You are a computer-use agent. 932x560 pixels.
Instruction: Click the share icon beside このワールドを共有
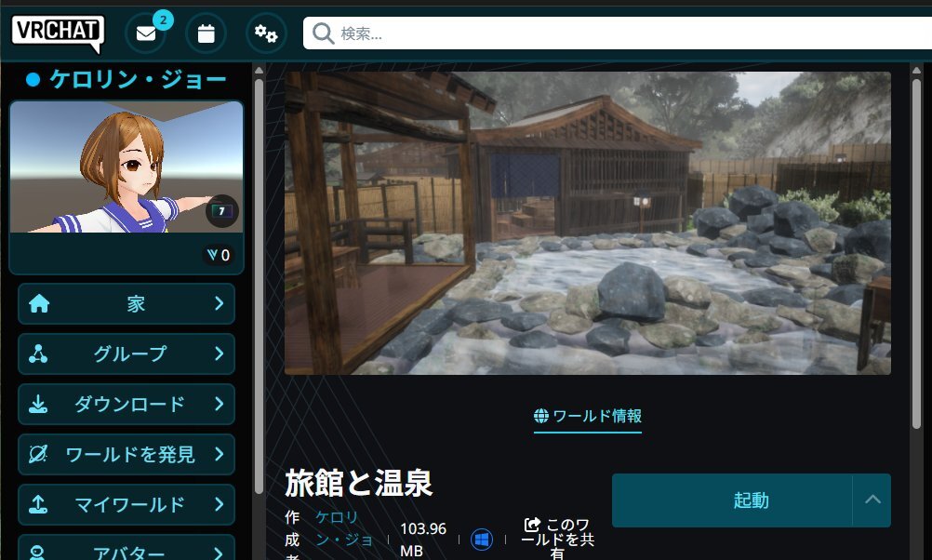tap(532, 525)
